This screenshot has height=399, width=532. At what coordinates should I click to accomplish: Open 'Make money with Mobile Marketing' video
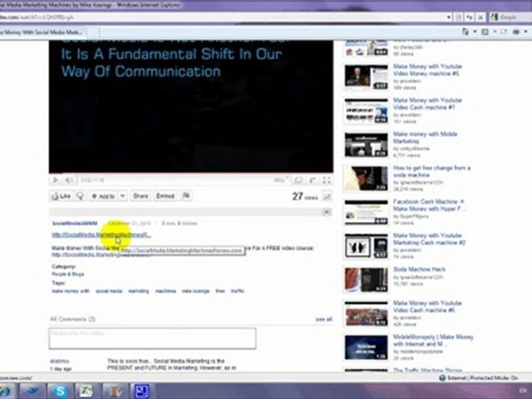(425, 137)
